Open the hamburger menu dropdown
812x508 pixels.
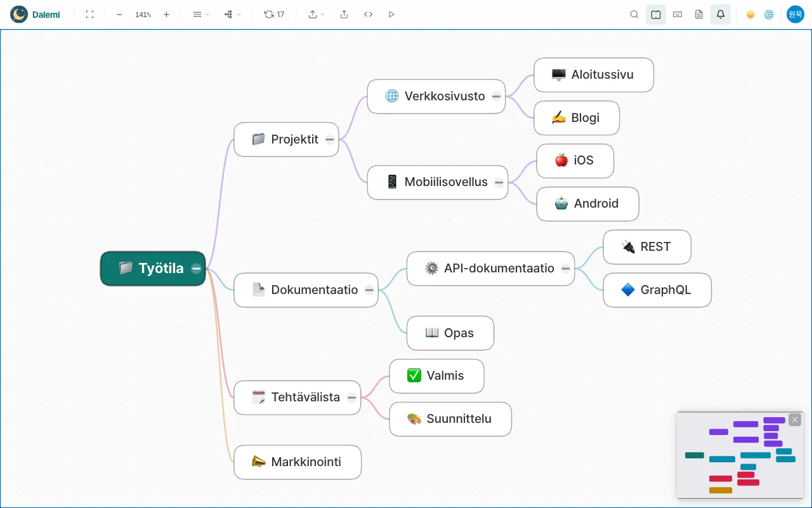click(200, 14)
